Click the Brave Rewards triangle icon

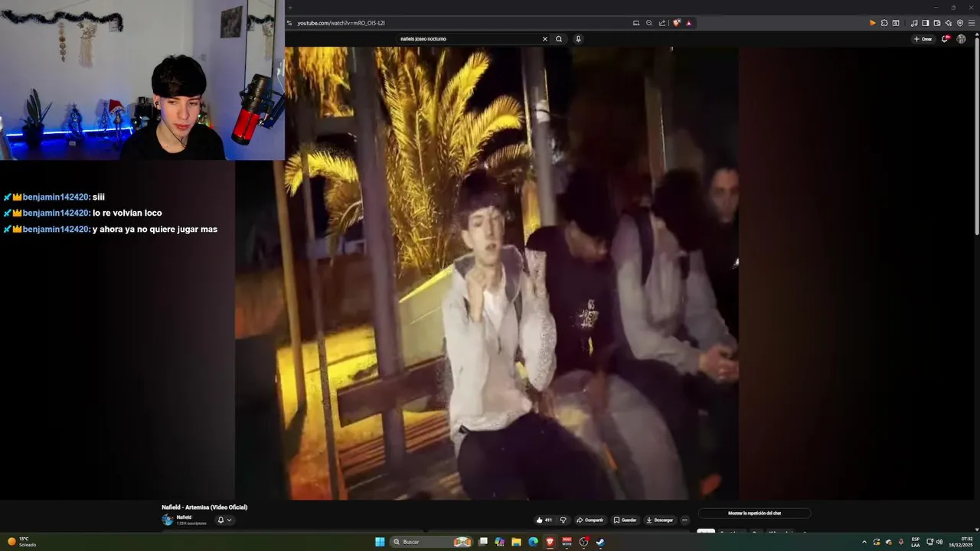[x=689, y=23]
